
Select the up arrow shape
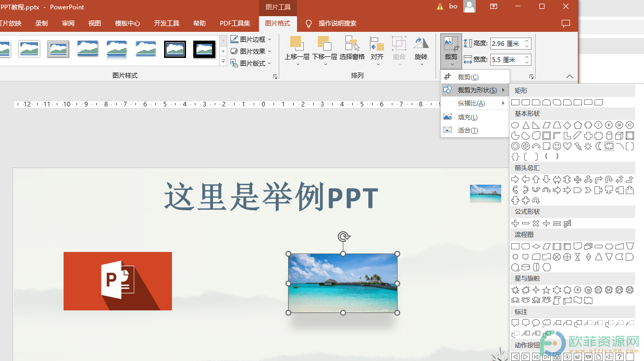click(x=536, y=179)
